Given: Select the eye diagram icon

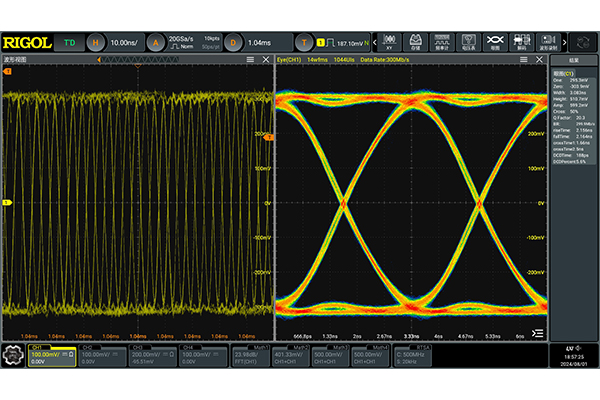Looking at the screenshot, I should 493,42.
